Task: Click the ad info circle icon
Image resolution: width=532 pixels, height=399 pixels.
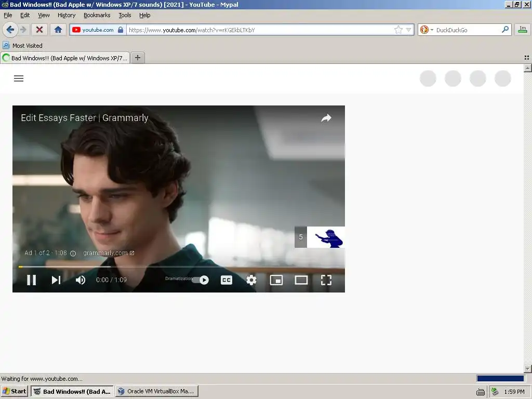Action: click(73, 254)
